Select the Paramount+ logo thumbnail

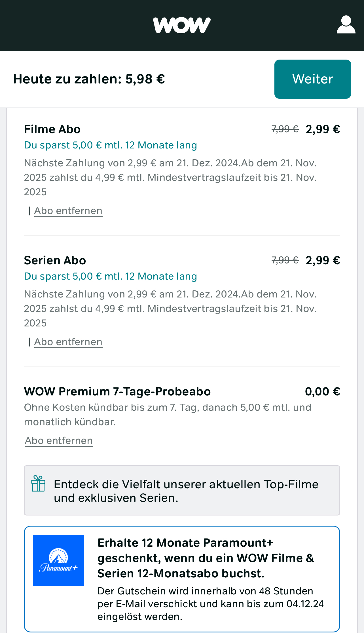pyautogui.click(x=58, y=560)
